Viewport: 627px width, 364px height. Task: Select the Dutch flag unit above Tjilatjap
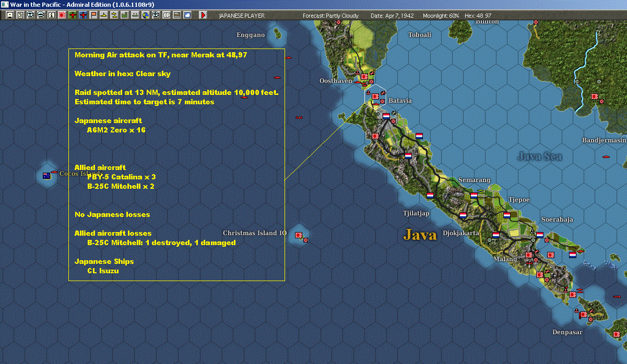(x=430, y=195)
